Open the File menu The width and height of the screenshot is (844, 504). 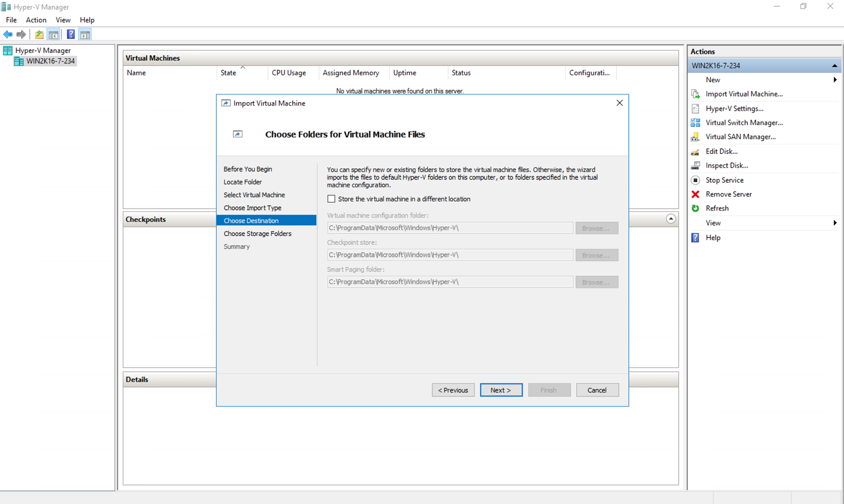pos(12,20)
